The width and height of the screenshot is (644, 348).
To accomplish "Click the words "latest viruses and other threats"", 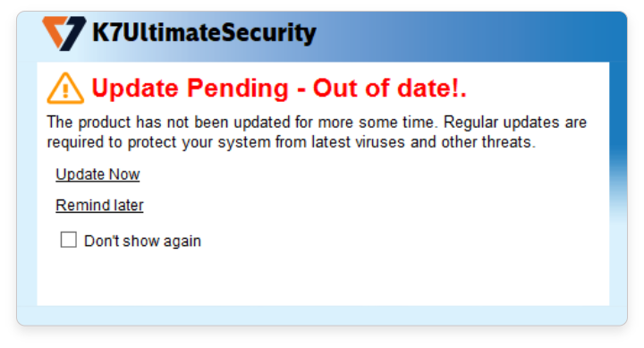I will click(423, 142).
